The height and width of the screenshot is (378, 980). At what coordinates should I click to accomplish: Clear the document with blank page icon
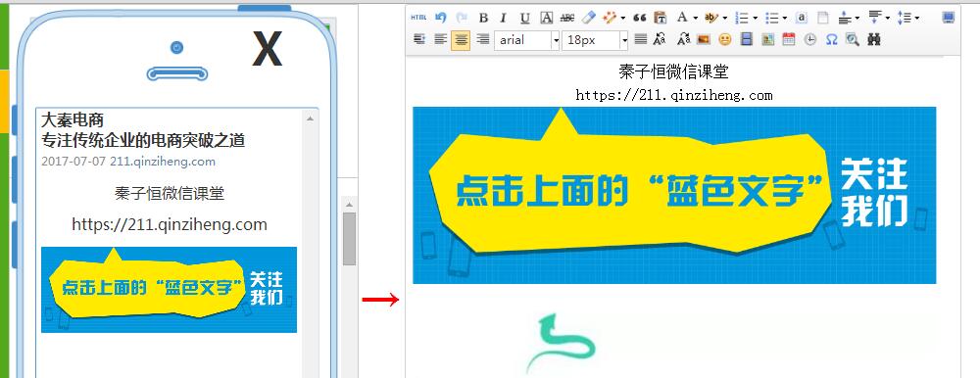click(x=823, y=18)
